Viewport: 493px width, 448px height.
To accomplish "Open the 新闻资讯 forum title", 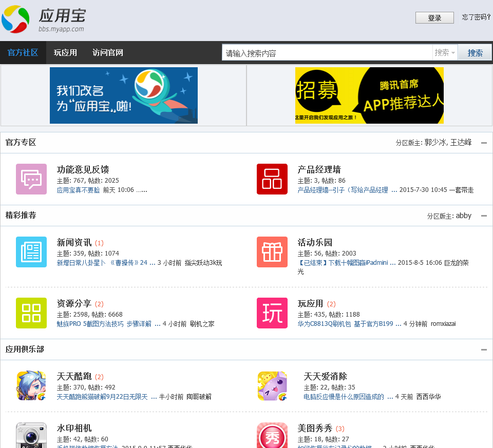I will click(x=74, y=243).
